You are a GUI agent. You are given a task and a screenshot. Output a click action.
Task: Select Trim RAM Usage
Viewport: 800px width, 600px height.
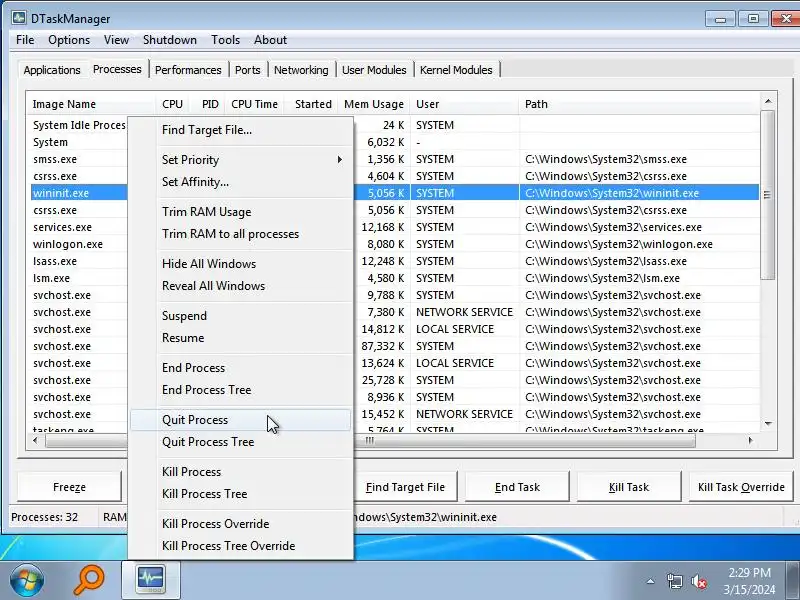tap(241, 212)
